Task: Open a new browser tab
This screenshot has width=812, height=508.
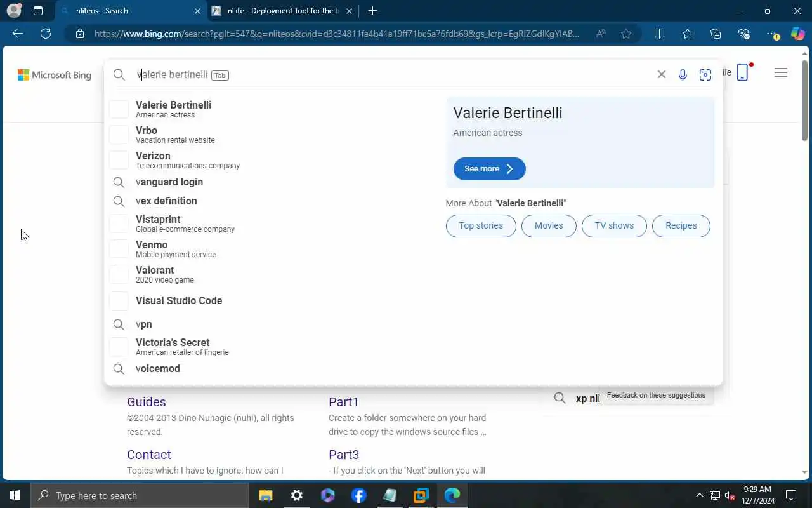Action: tap(372, 11)
